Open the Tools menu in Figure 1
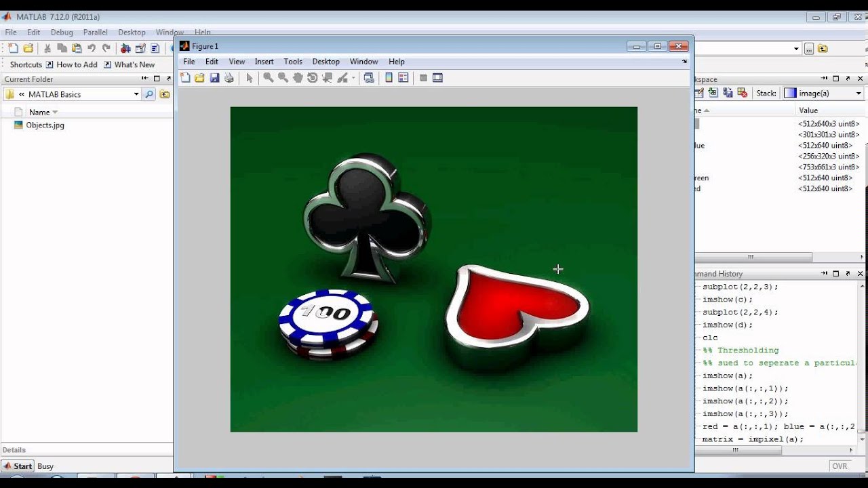Viewport: 868px width, 488px height. click(x=293, y=62)
